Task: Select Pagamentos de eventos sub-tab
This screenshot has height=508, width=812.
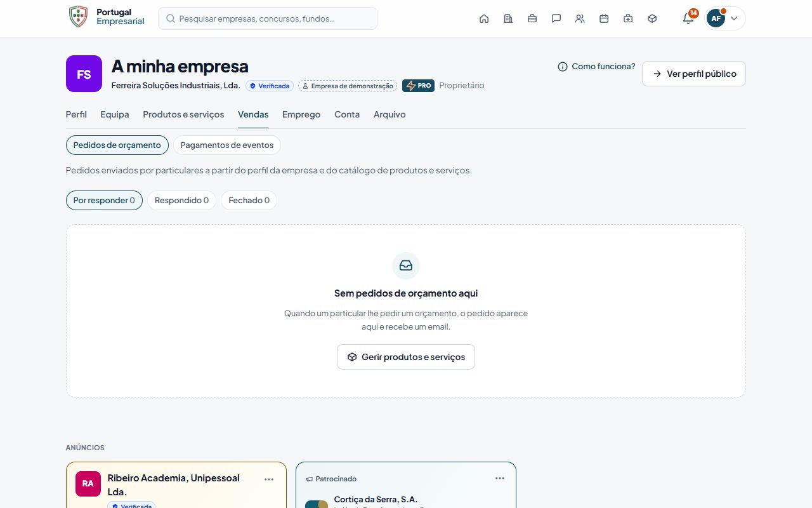Action: tap(227, 145)
